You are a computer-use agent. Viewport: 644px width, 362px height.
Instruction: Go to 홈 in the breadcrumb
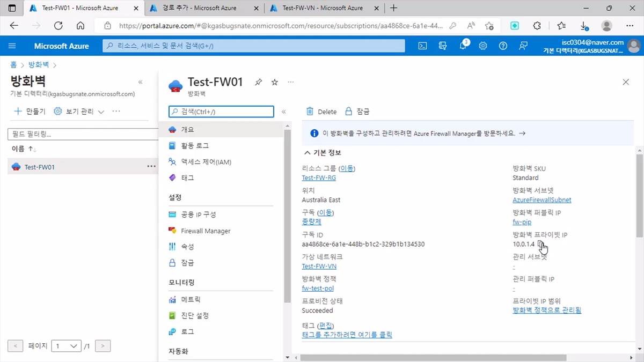(x=13, y=64)
